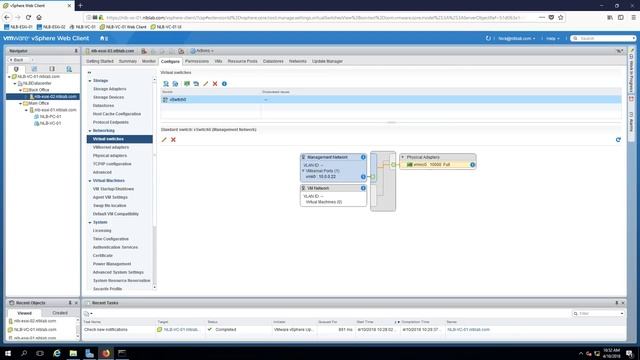
Task: Open VMkernel adapters in Networking section
Action: [111, 147]
